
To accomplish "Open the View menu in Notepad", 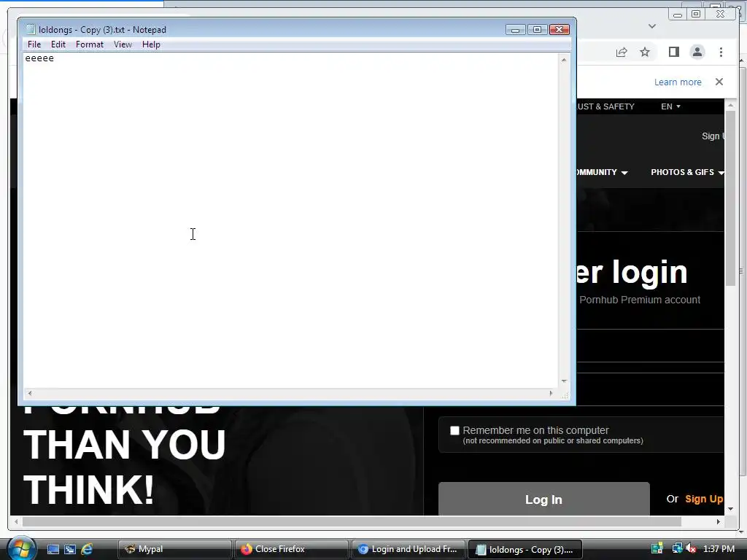I will click(x=123, y=44).
